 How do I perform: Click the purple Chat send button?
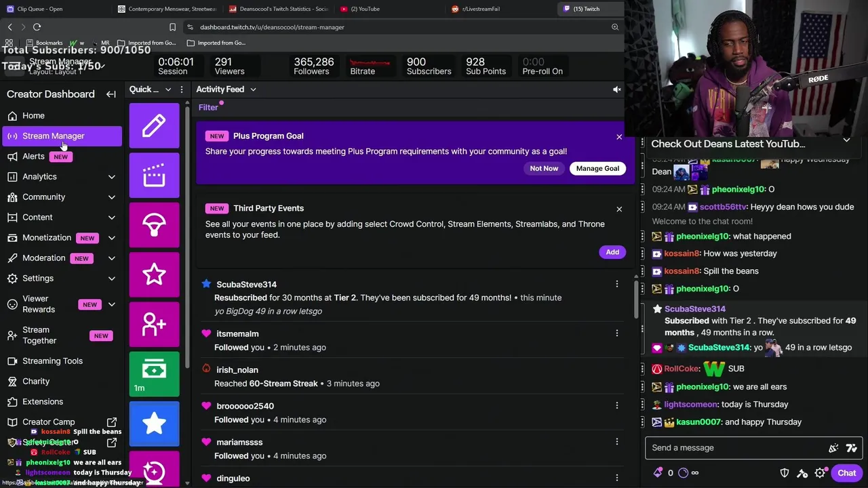[846, 473]
